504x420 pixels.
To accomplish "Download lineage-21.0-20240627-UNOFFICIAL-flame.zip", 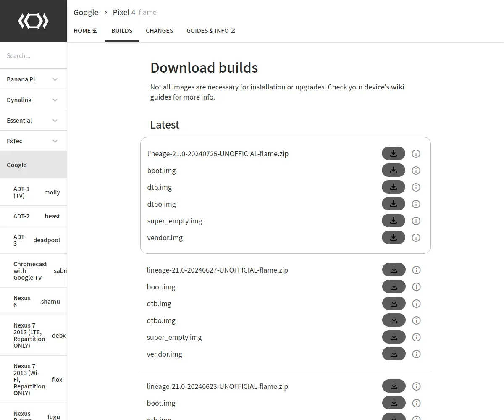I will click(394, 270).
